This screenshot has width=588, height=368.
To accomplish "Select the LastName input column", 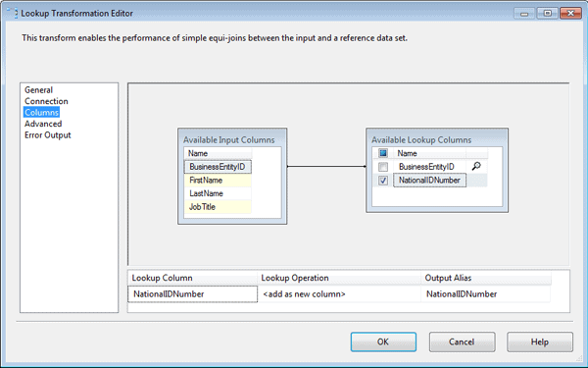I will click(x=218, y=193).
